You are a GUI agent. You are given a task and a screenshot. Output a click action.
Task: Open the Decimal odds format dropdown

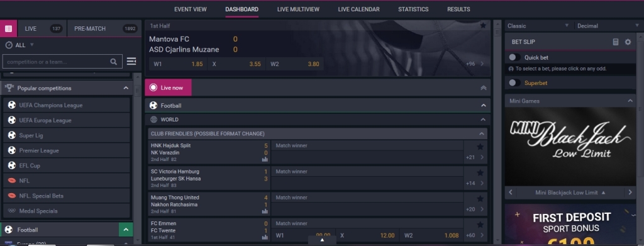[607, 25]
